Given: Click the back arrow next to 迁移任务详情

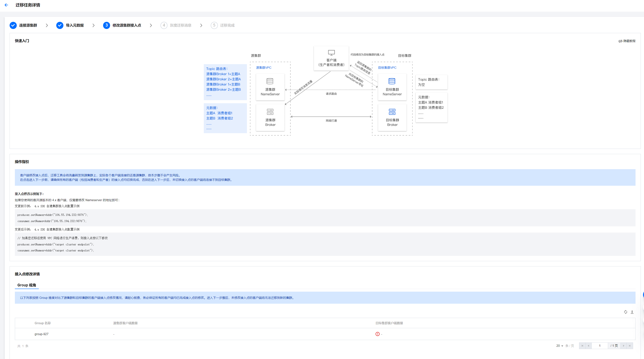Looking at the screenshot, I should tap(7, 5).
